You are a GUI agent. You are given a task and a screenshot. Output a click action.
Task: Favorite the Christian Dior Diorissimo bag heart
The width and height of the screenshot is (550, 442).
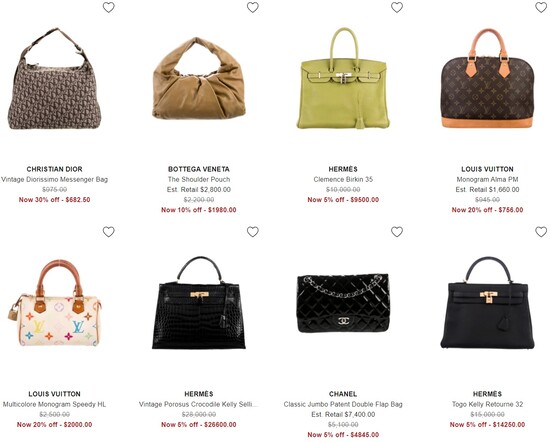pos(109,7)
